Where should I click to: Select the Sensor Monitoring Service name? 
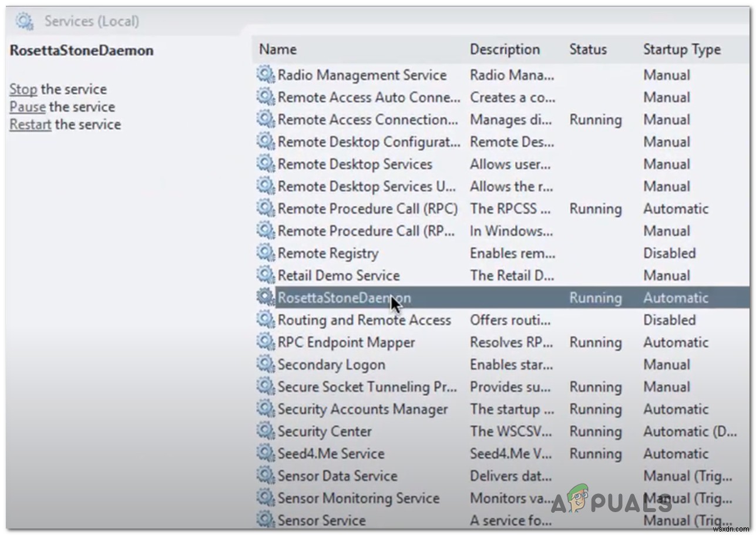[x=358, y=499]
